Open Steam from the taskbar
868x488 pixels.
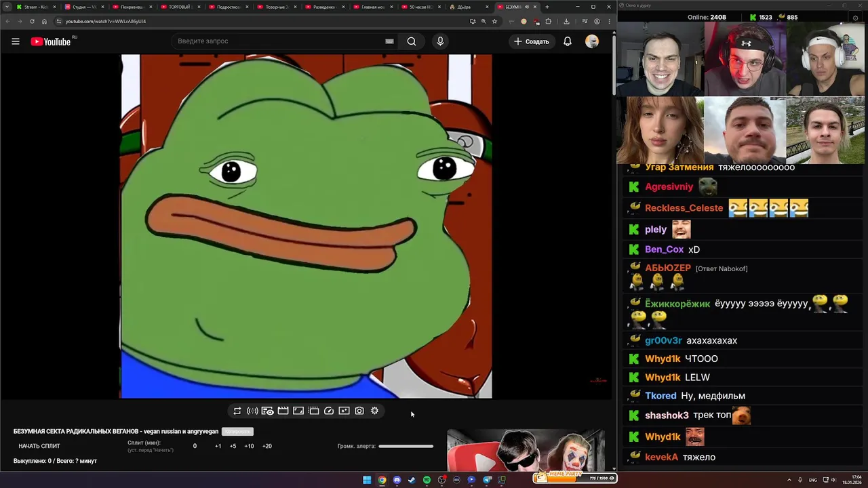tap(412, 480)
